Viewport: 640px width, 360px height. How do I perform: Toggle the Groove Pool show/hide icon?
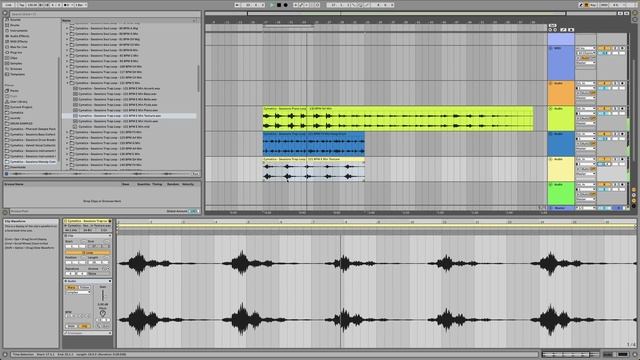tap(5, 211)
